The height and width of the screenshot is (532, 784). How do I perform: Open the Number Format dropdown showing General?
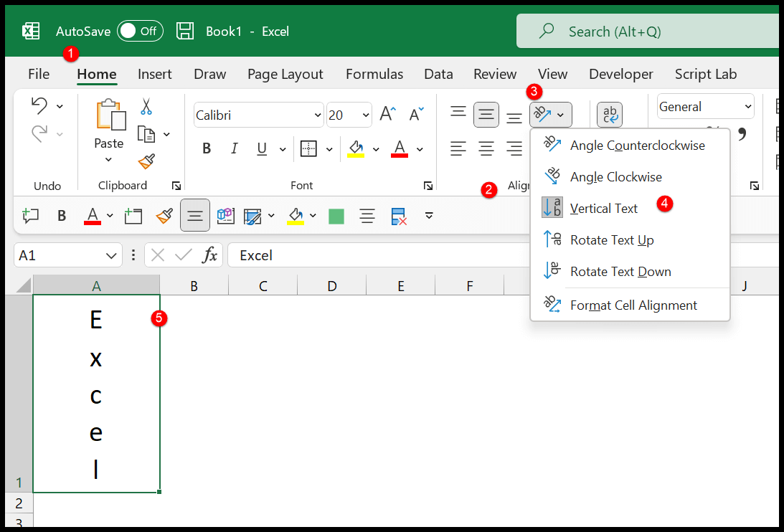point(705,106)
